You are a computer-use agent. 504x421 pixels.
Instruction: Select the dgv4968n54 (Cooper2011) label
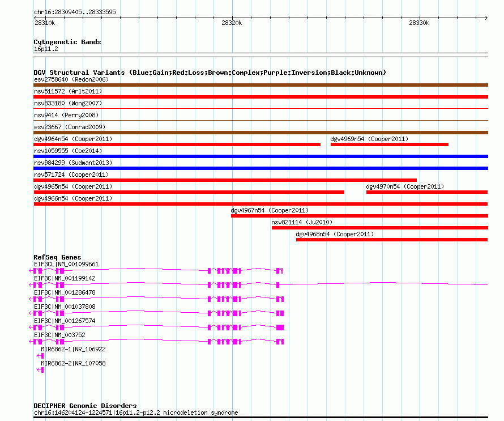click(335, 234)
